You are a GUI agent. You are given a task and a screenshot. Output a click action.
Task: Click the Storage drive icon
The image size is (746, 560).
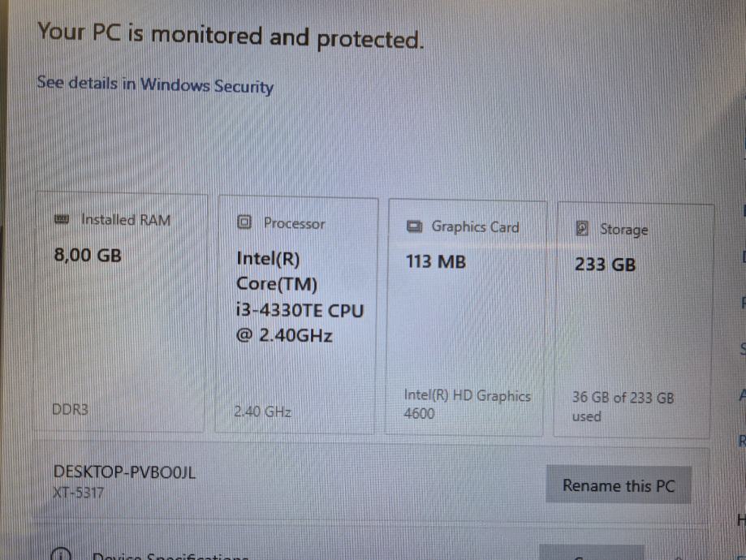582,230
